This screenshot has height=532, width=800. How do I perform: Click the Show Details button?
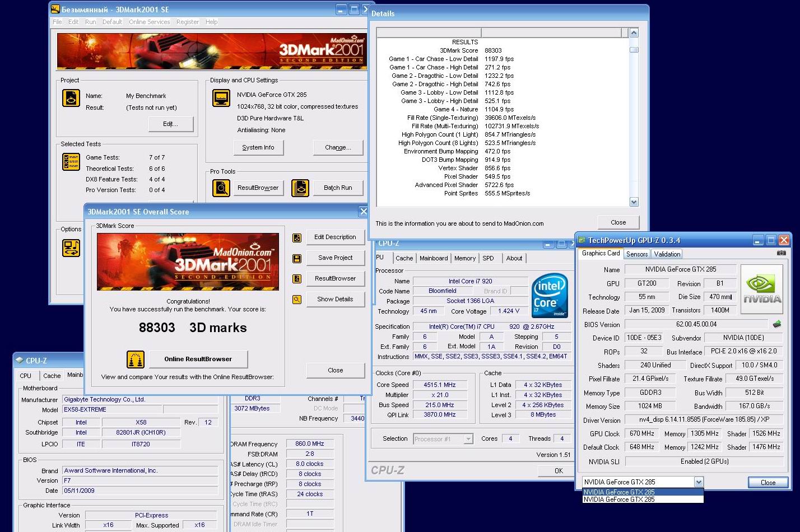[335, 299]
